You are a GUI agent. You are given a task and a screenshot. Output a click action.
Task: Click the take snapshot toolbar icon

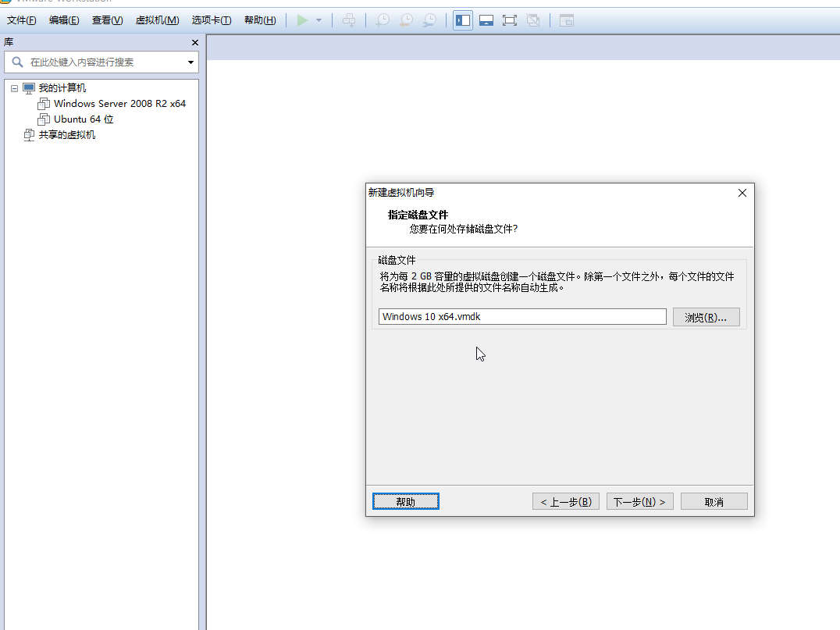pos(383,20)
